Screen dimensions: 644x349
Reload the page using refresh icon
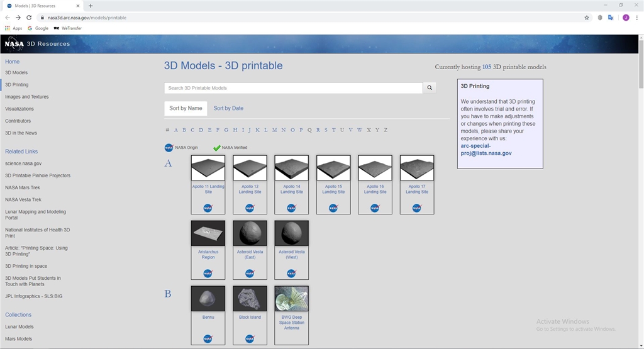click(x=28, y=18)
